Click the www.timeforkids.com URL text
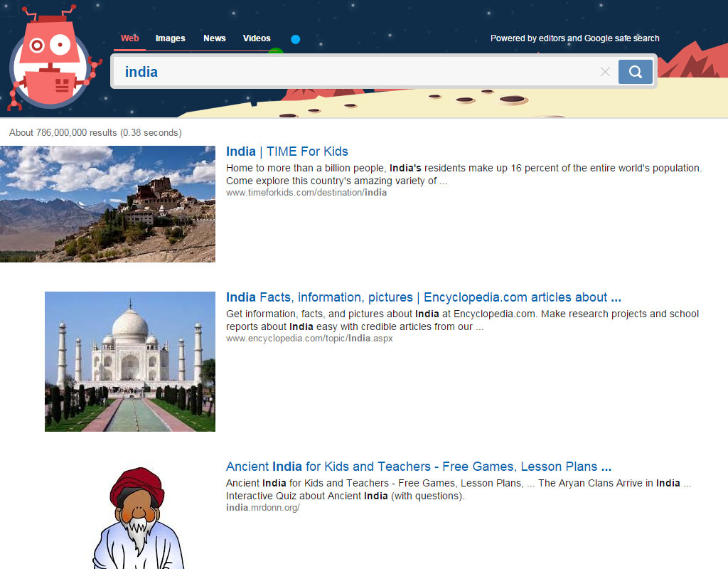 point(306,192)
